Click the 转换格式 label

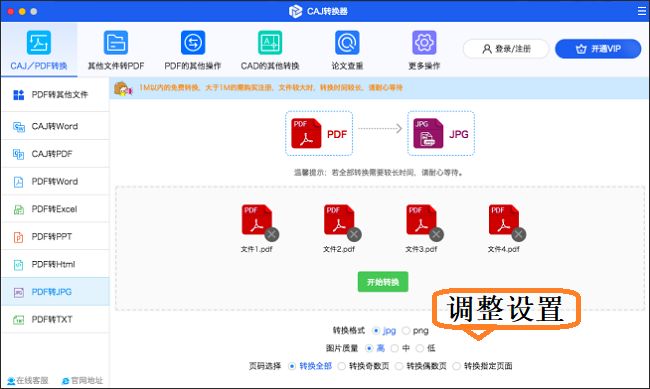(349, 331)
